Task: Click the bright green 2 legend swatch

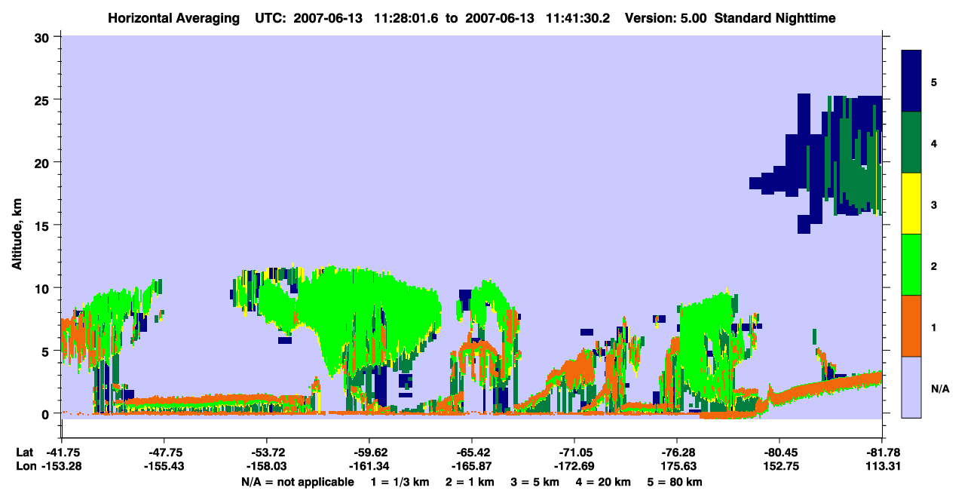Action: coord(911,265)
